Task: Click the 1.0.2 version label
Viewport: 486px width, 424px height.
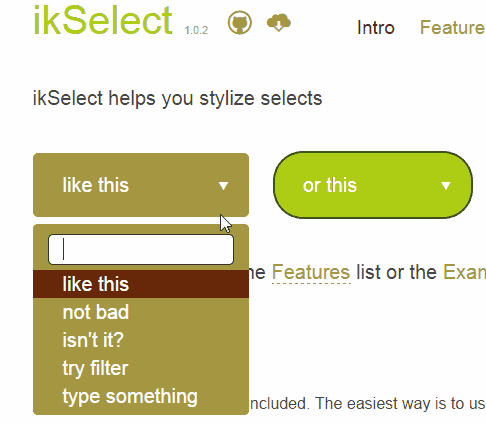Action: [x=196, y=30]
